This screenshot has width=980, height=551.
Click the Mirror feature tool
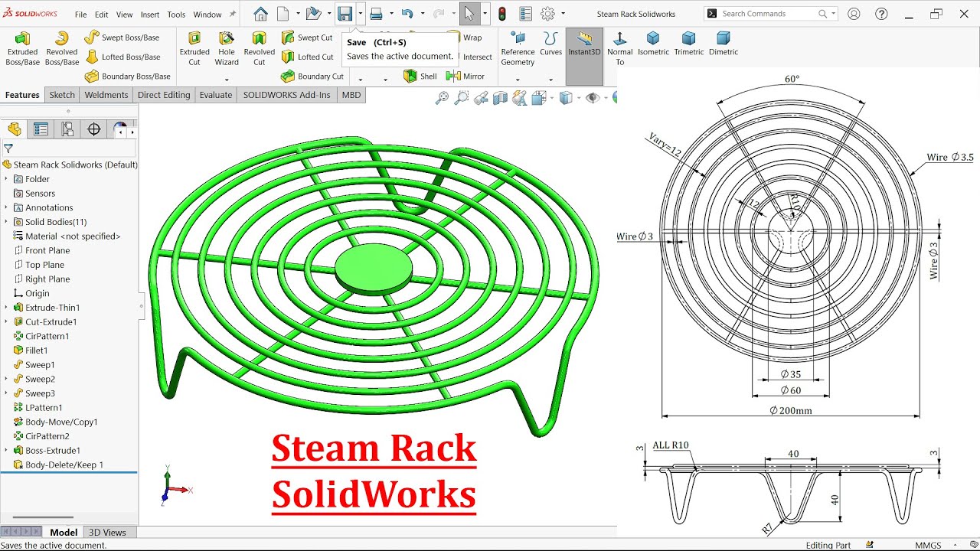[465, 77]
